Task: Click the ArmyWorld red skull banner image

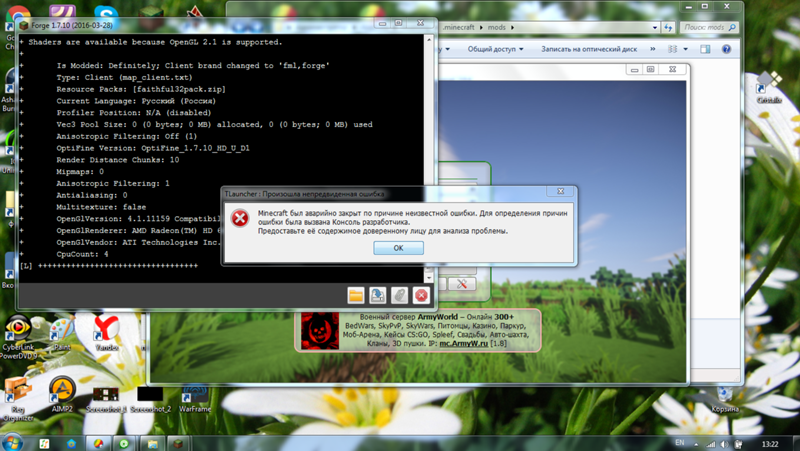Action: [x=319, y=331]
